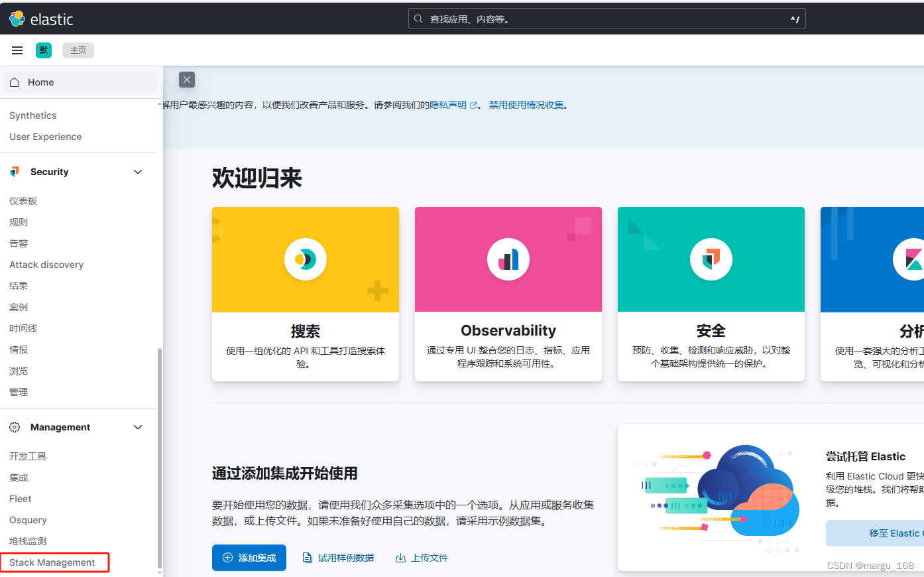924x577 pixels.
Task: Open Security 浏览
Action: click(19, 371)
